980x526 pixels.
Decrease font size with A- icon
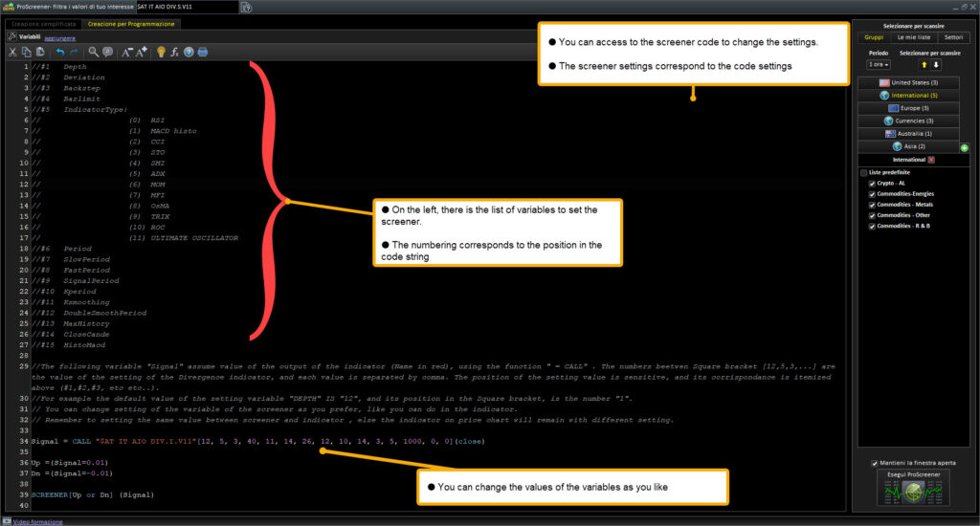[127, 52]
